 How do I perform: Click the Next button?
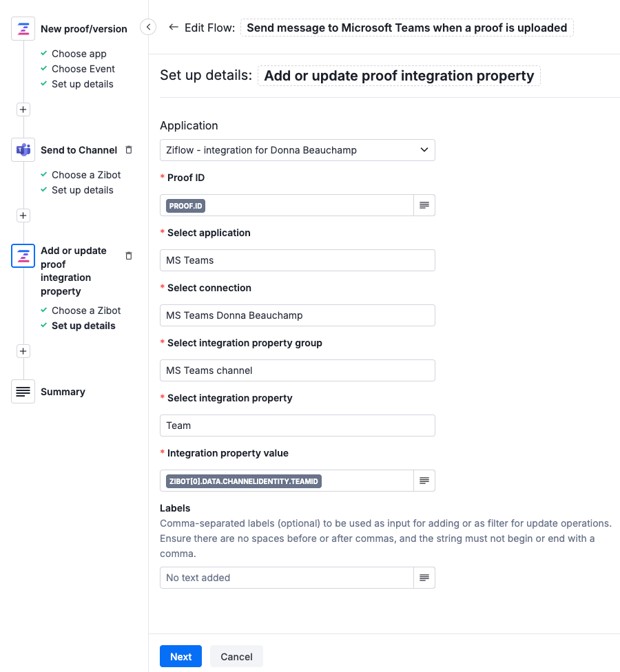[180, 656]
